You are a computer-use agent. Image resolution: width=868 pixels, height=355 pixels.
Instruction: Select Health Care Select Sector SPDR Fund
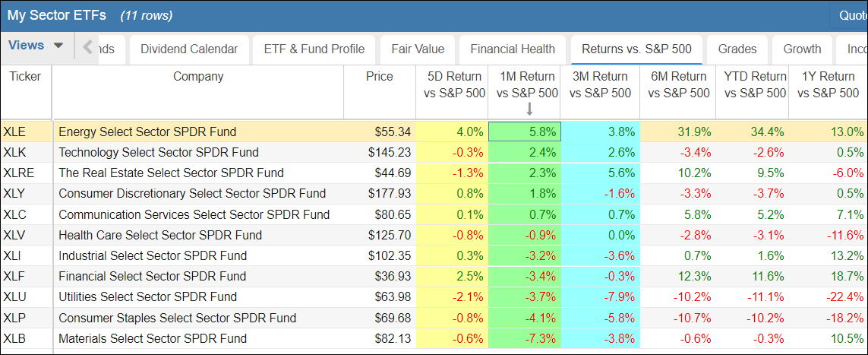click(160, 236)
